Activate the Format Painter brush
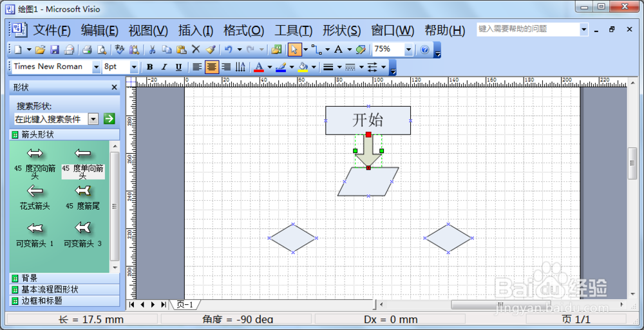Image resolution: width=644 pixels, height=330 pixels. click(211, 50)
